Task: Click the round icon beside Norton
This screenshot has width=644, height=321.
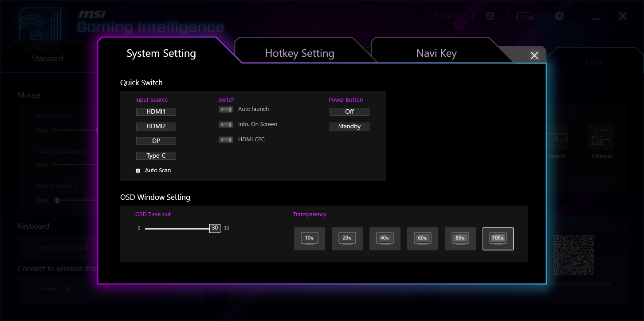Action: pos(490,16)
